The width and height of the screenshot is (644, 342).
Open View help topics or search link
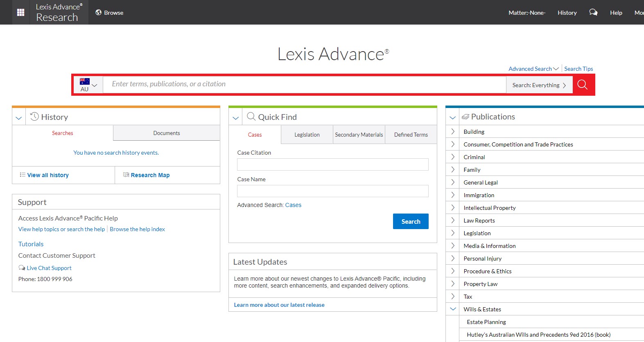tap(61, 229)
